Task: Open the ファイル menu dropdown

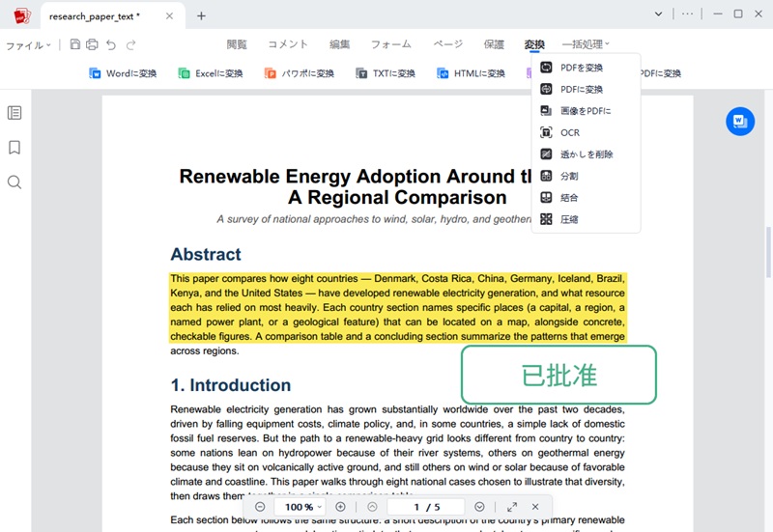Action: pos(28,45)
